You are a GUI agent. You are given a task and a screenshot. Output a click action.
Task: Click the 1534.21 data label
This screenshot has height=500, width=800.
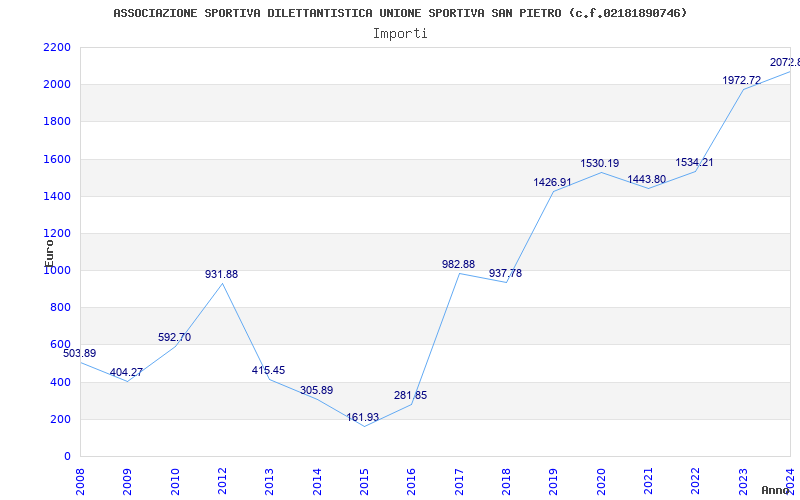click(x=694, y=163)
